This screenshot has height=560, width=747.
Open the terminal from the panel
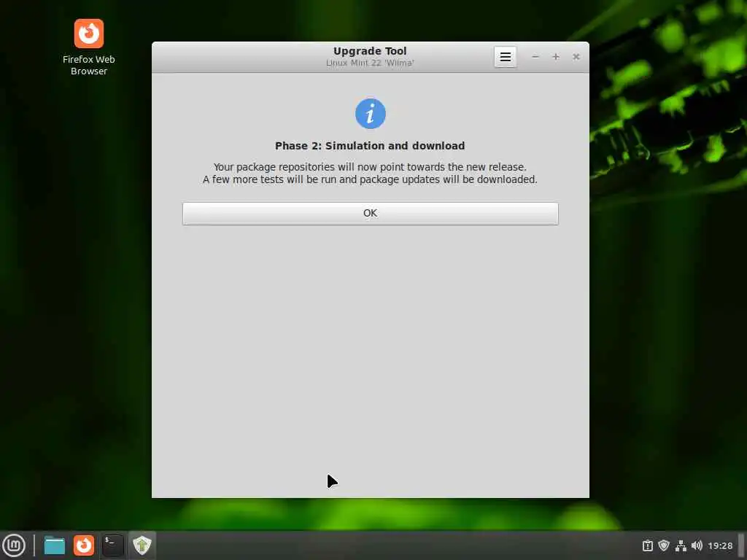(113, 545)
